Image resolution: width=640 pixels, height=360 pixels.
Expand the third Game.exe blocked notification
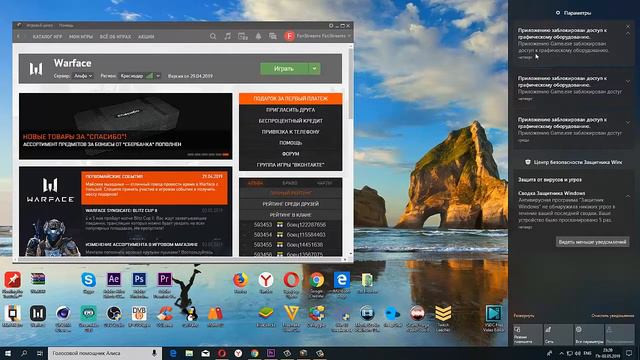pyautogui.click(x=628, y=122)
